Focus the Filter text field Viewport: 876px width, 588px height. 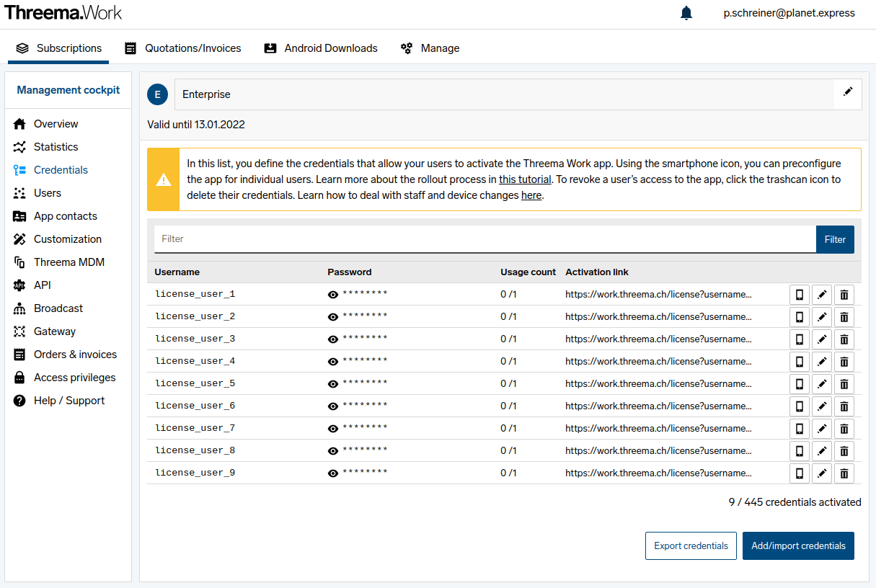(485, 239)
